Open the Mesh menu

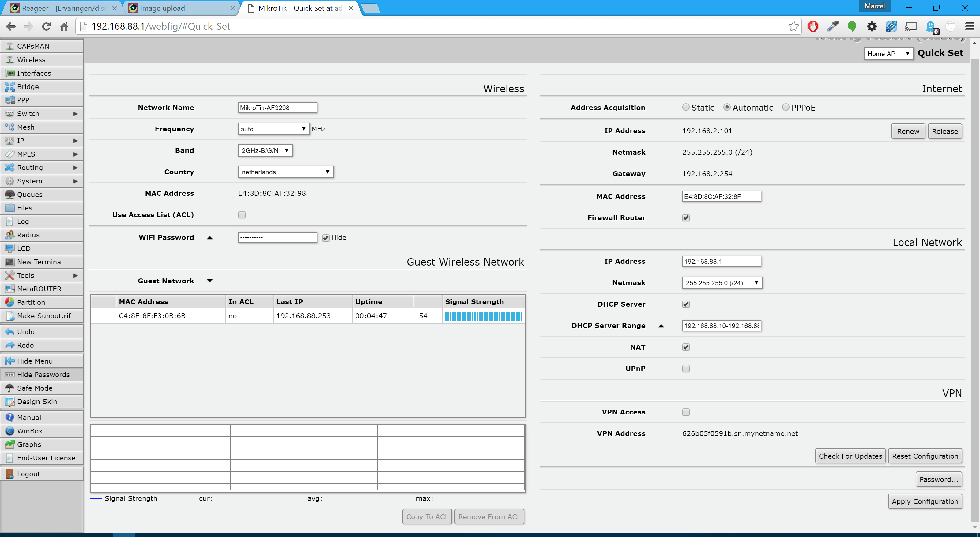[x=42, y=127]
